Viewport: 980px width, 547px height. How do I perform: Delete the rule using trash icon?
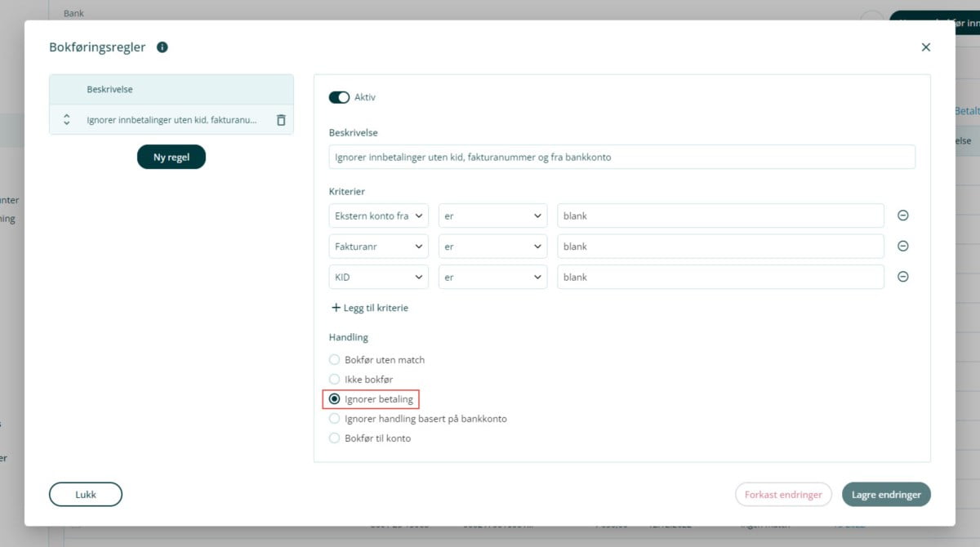[x=281, y=120]
